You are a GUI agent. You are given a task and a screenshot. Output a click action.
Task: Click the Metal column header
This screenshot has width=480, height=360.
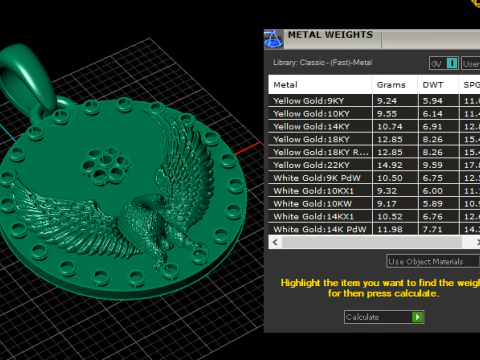point(320,85)
